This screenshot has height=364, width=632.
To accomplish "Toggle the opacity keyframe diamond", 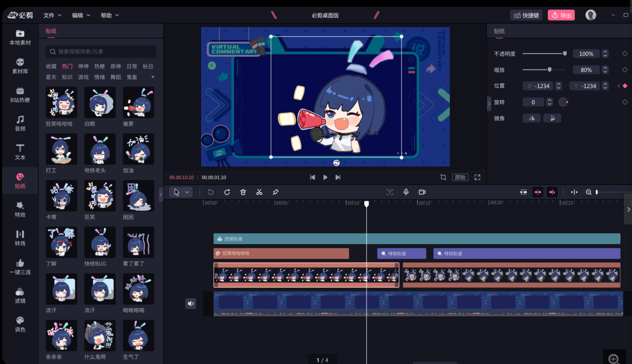I will point(625,54).
